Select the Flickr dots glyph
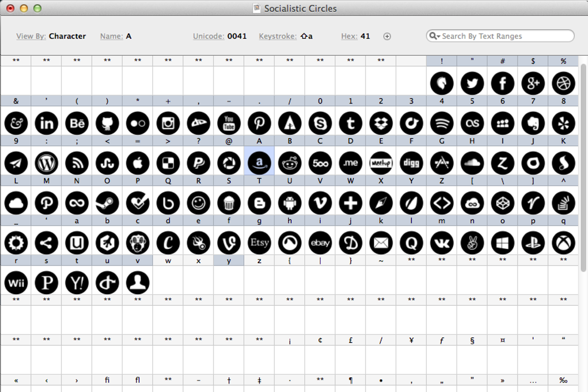 point(138,123)
